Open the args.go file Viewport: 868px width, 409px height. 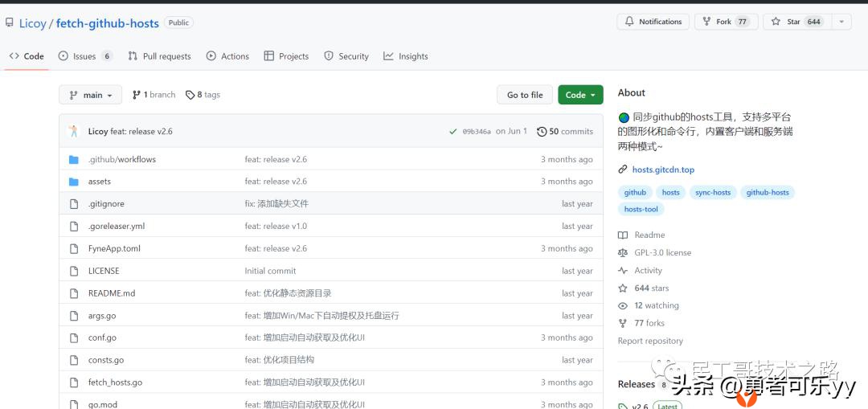point(102,316)
